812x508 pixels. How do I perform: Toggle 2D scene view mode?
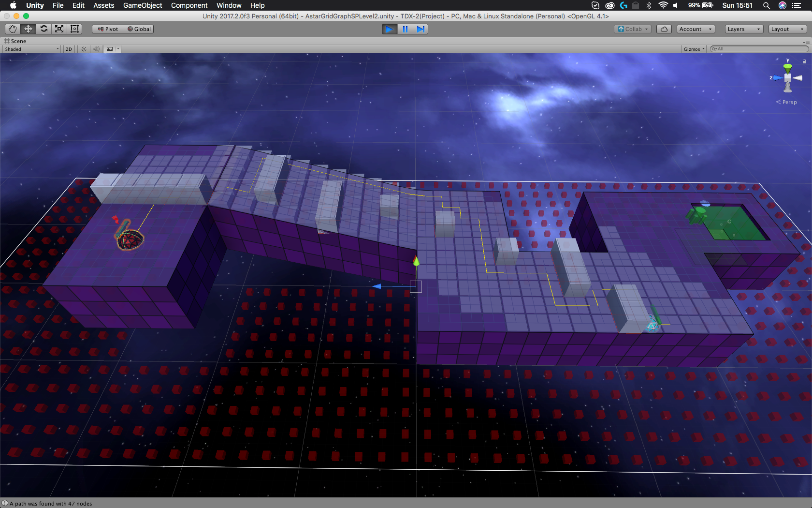(69, 49)
